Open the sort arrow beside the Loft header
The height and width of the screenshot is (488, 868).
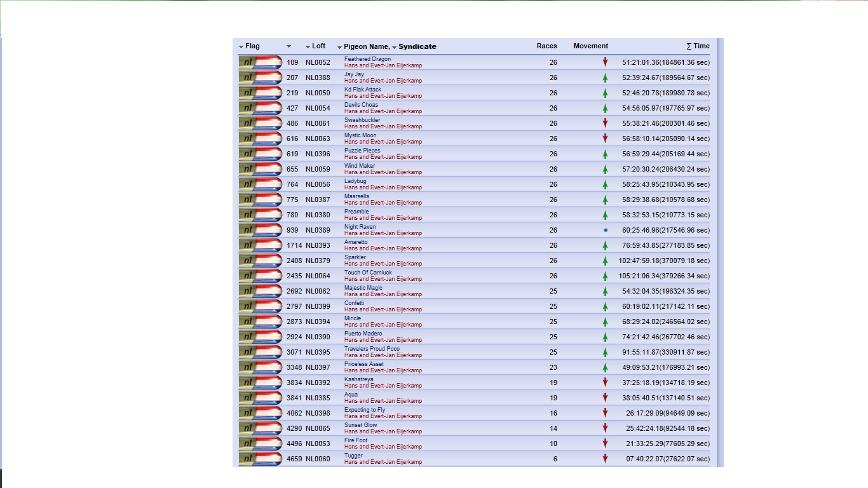tap(308, 46)
